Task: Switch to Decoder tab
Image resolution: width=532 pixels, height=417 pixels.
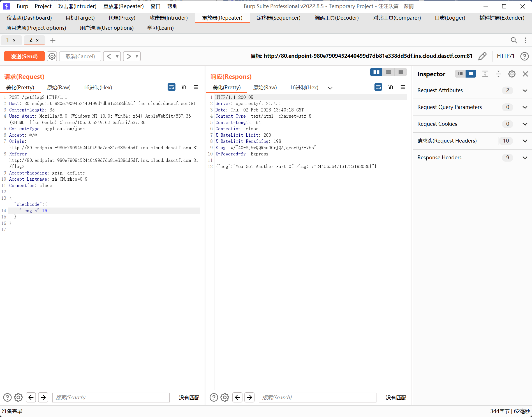Action: [337, 18]
